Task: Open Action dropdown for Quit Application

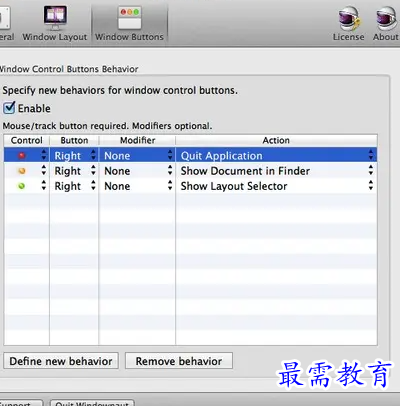Action: click(x=371, y=155)
